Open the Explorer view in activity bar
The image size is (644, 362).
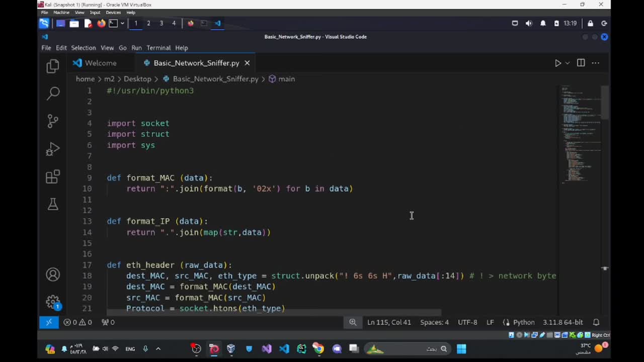point(53,66)
